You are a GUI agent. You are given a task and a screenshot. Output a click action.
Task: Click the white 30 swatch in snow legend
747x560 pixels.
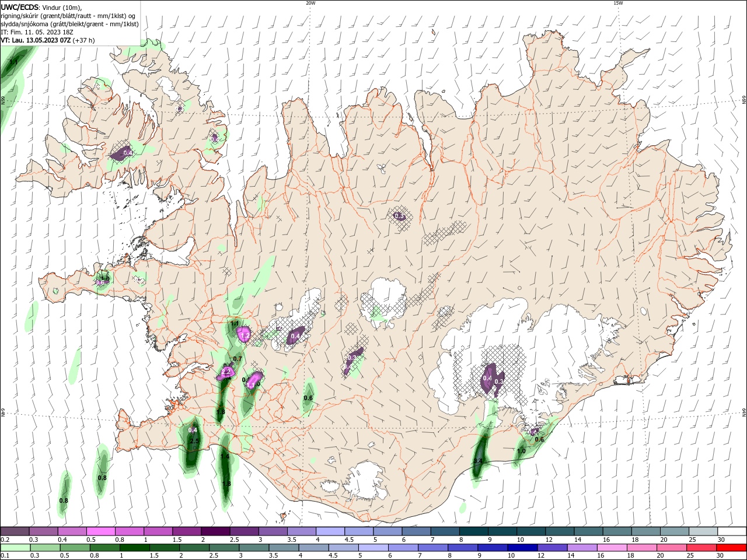click(731, 531)
